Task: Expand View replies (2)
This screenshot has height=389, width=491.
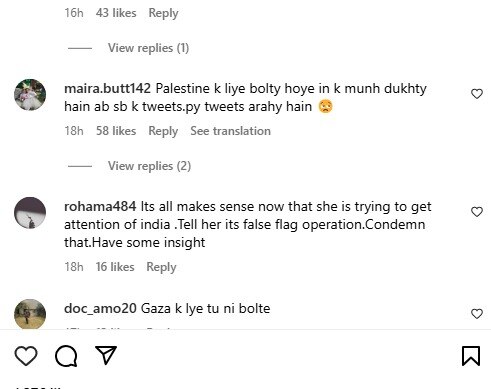Action: coord(149,166)
